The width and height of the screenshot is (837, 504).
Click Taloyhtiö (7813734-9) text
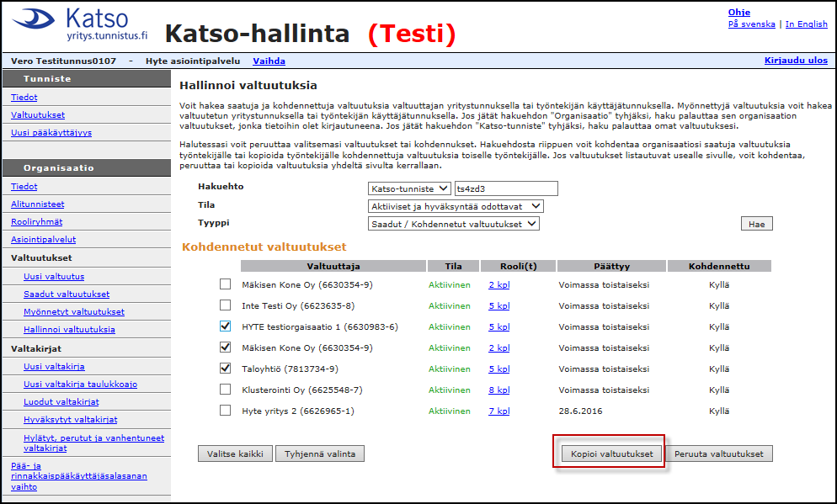coord(290,369)
